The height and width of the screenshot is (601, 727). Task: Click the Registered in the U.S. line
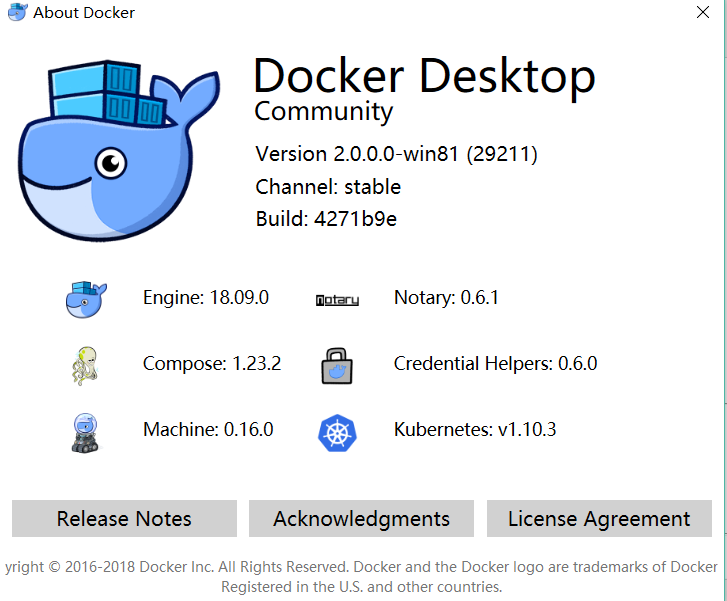[x=362, y=587]
